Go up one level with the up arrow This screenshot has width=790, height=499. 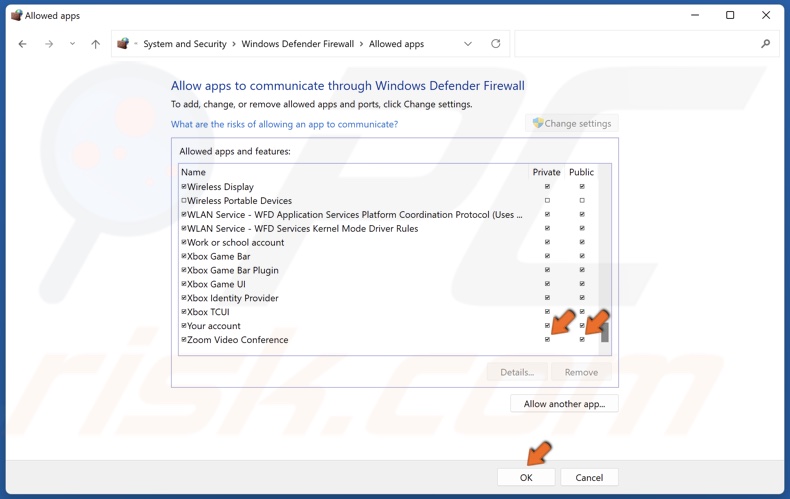pyautogui.click(x=95, y=44)
